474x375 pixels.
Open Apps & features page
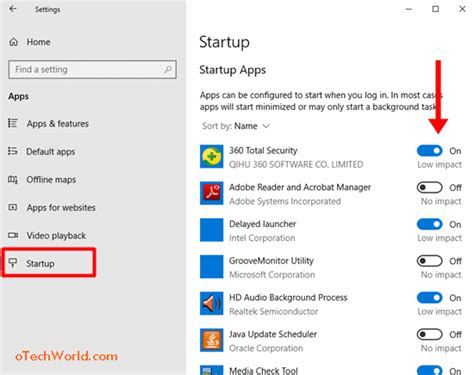(x=58, y=124)
